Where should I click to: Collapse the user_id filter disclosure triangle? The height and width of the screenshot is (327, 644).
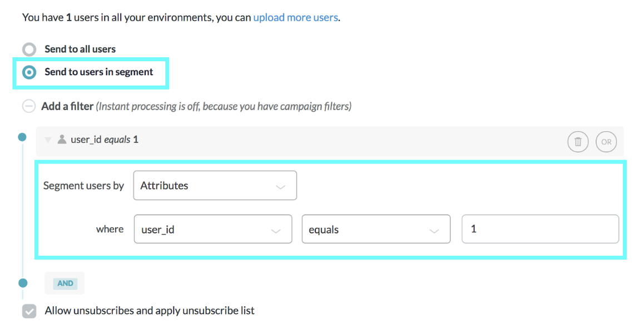tap(48, 140)
